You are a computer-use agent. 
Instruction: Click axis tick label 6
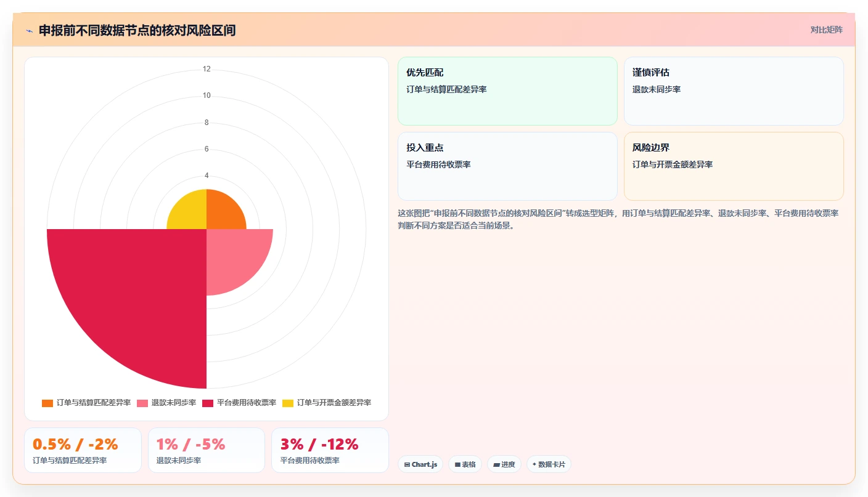[207, 149]
